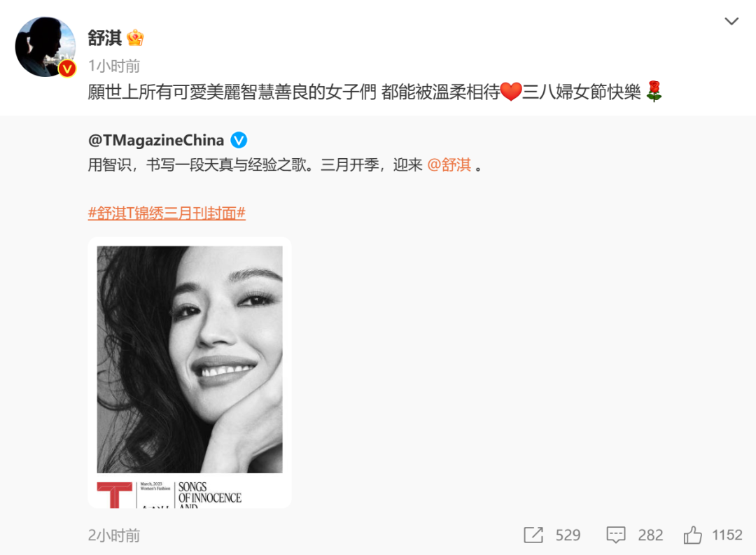The height and width of the screenshot is (555, 756).
Task: Click the red T magazine logo
Action: click(115, 495)
